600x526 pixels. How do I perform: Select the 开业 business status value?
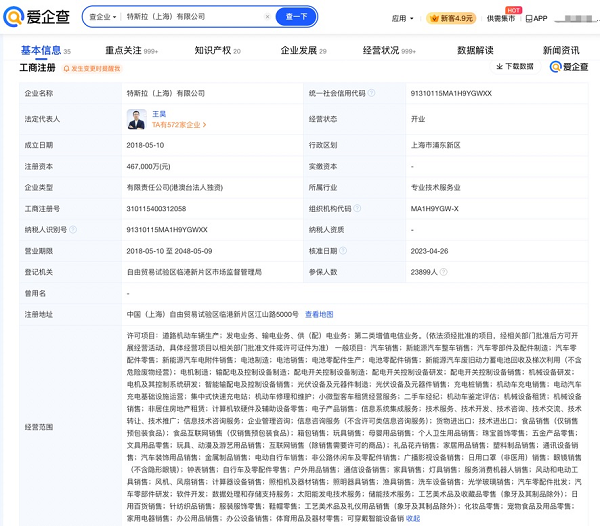(x=418, y=119)
